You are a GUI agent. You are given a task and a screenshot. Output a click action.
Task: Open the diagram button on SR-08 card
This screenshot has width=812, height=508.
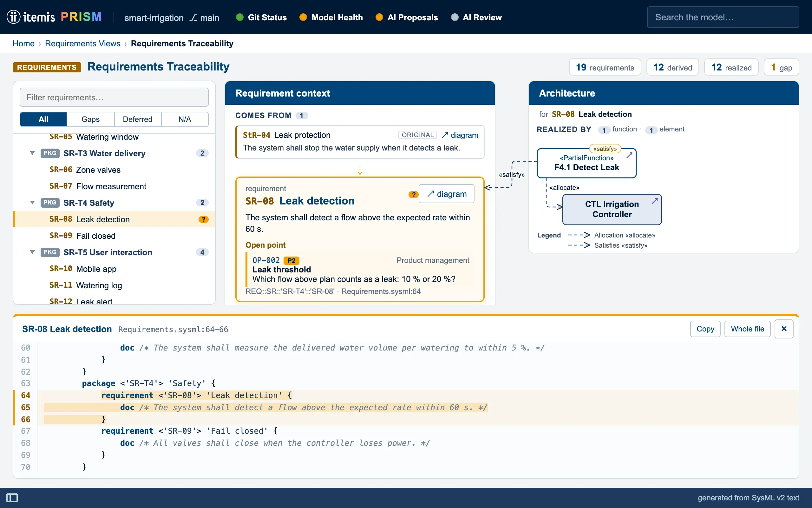(x=447, y=194)
